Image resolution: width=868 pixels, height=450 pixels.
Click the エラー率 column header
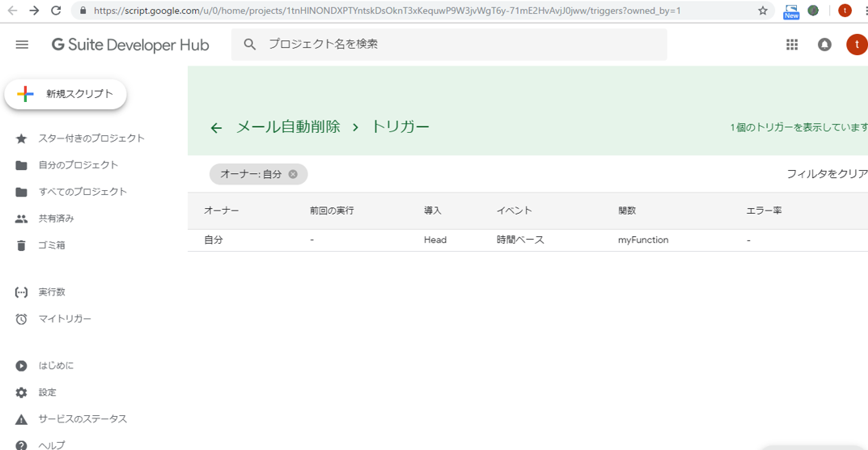coord(764,210)
